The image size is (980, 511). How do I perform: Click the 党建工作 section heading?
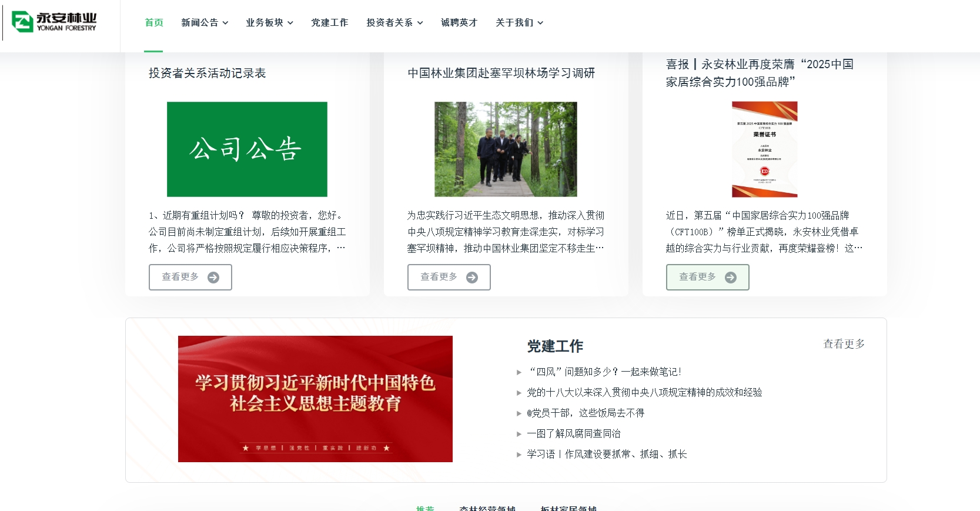tap(555, 346)
